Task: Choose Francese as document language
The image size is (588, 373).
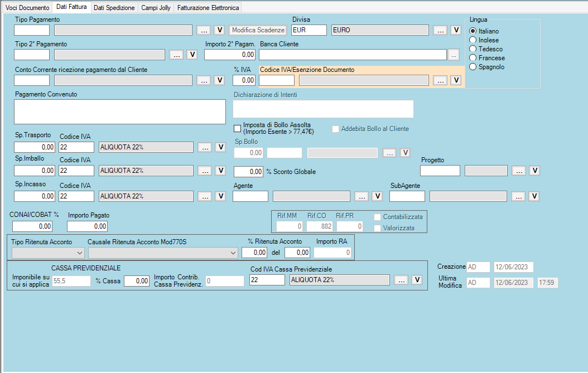Action: point(473,58)
